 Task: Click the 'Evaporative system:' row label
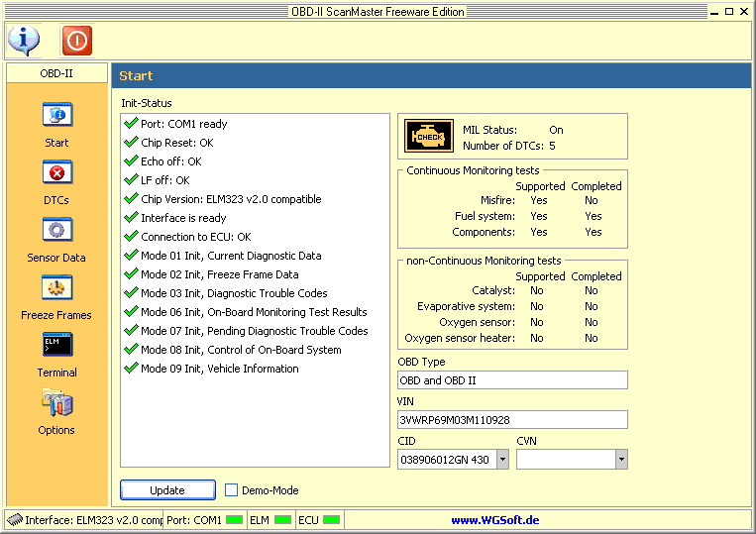(467, 306)
